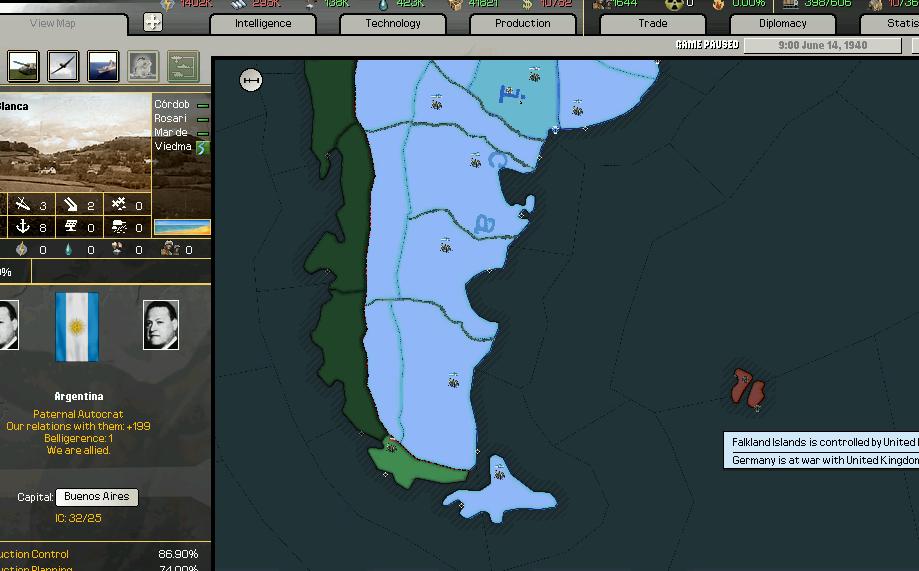Click the aircraft build icon

click(x=64, y=67)
